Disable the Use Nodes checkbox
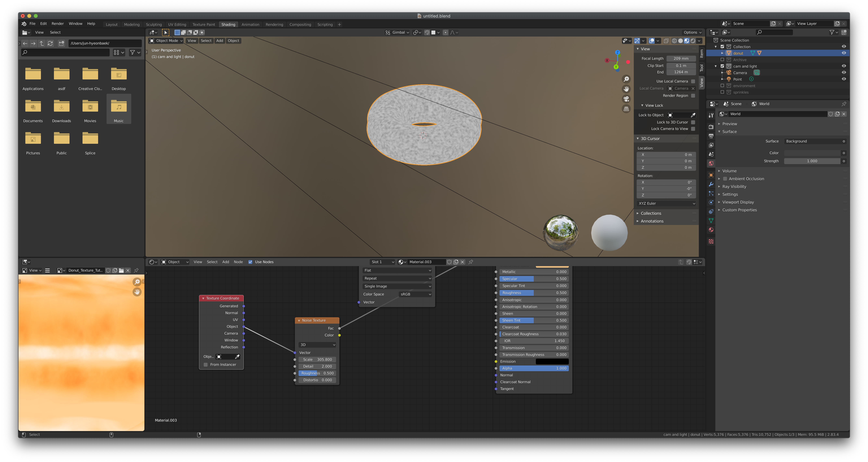 [250, 262]
